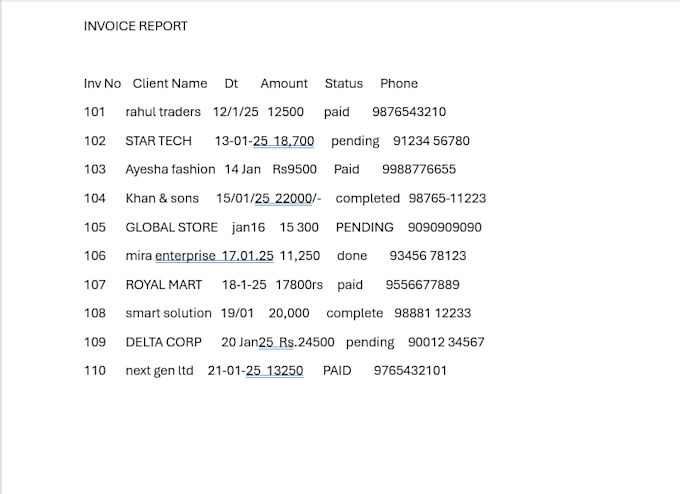Click the 'Inv No' column header
The image size is (680, 494).
pos(102,83)
